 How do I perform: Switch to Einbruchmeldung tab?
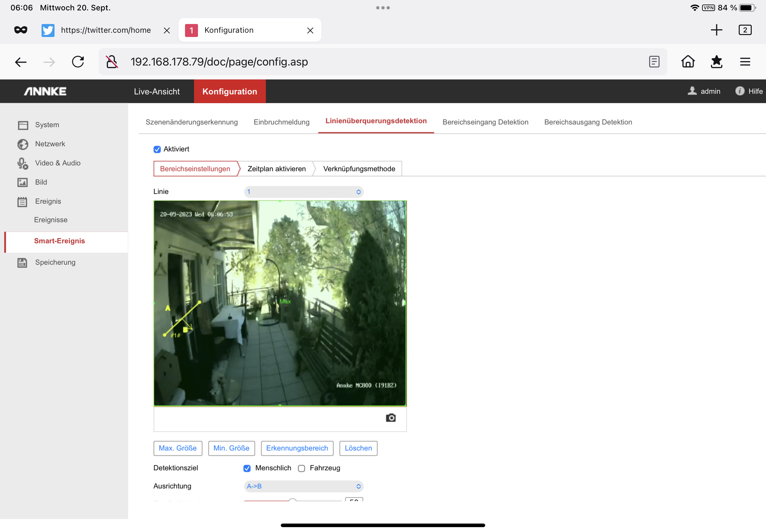click(281, 122)
